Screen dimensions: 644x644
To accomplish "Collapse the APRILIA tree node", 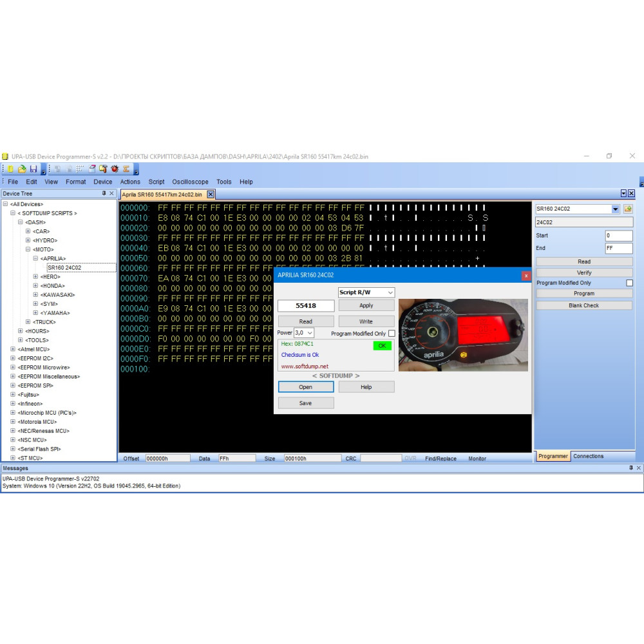I will 35,258.
